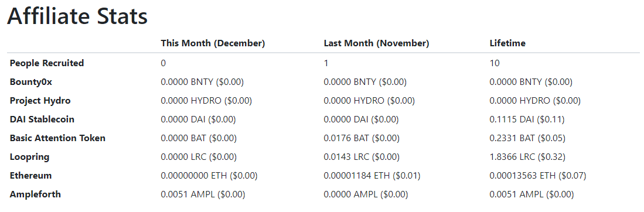The height and width of the screenshot is (212, 644).
Task: Click the Project Hydro row label
Action: 40,101
